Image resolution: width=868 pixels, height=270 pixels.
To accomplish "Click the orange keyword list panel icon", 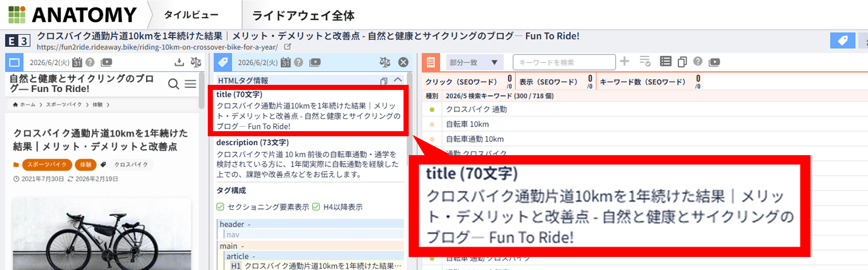I will pyautogui.click(x=431, y=63).
